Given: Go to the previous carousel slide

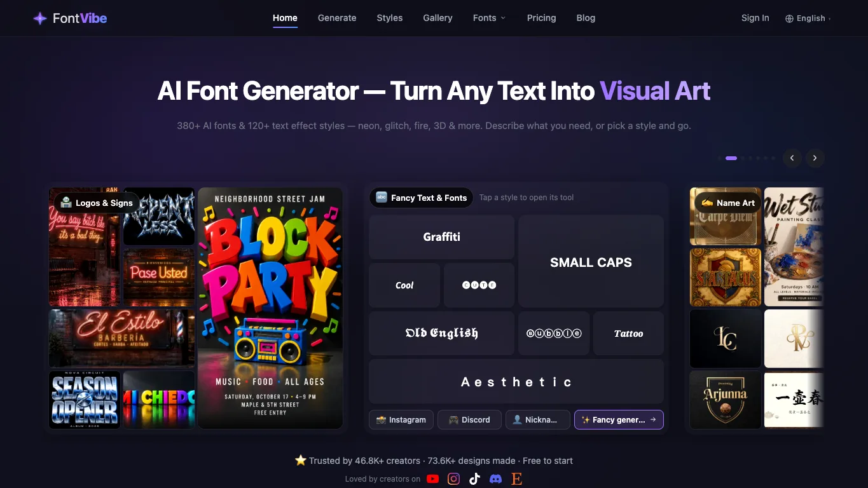Looking at the screenshot, I should [x=792, y=158].
